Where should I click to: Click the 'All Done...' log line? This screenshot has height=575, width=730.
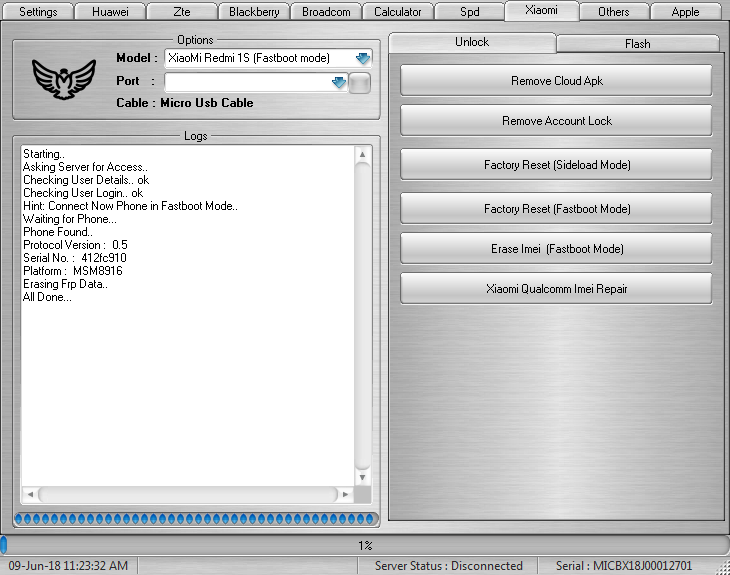47,297
